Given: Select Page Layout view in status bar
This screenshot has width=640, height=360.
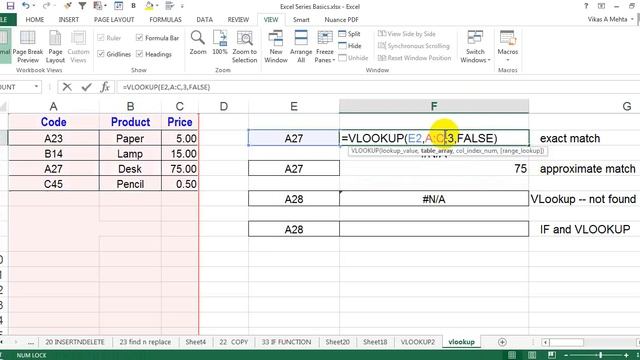Looking at the screenshot, I should click(532, 355).
